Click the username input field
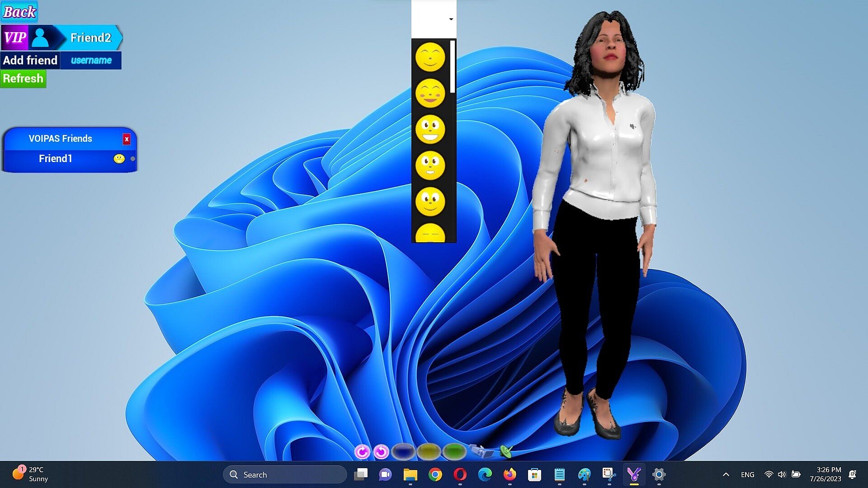This screenshot has height=488, width=868. tap(91, 60)
